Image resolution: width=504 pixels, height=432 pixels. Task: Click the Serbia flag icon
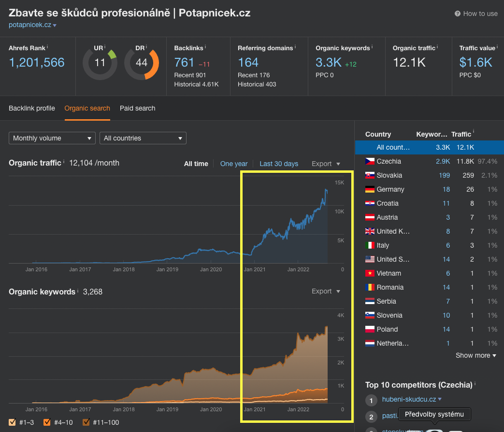[x=370, y=301]
